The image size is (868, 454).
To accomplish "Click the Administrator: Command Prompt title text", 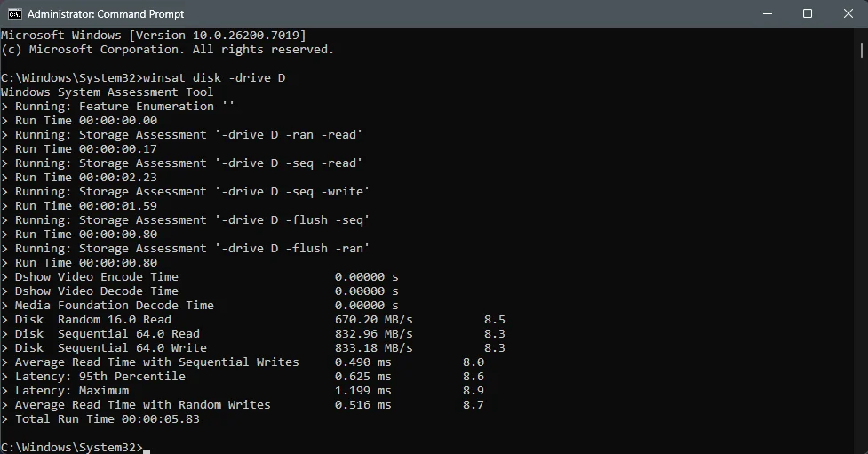I will (x=106, y=14).
